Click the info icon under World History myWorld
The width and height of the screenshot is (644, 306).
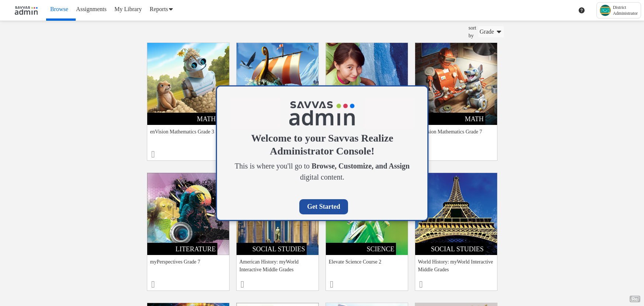coord(421,284)
